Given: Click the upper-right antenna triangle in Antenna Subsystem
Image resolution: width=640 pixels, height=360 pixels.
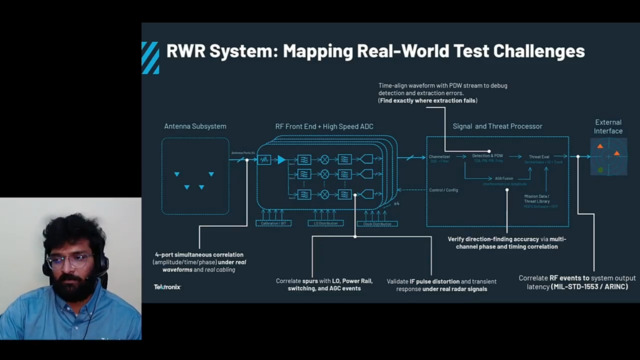Looking at the screenshot, I should pos(211,174).
